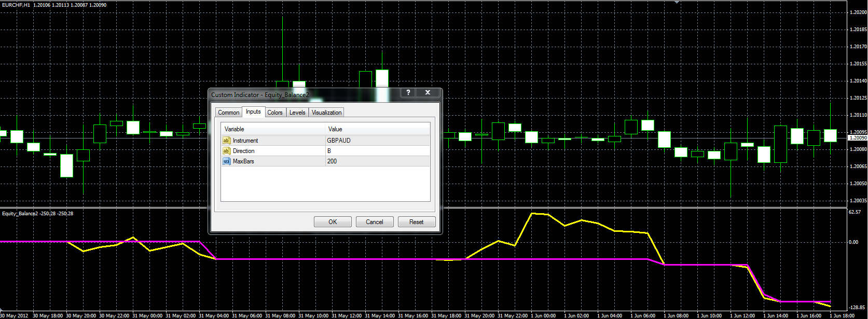Confirm settings with the OK button
Screen dimensions: 868x319
point(333,222)
